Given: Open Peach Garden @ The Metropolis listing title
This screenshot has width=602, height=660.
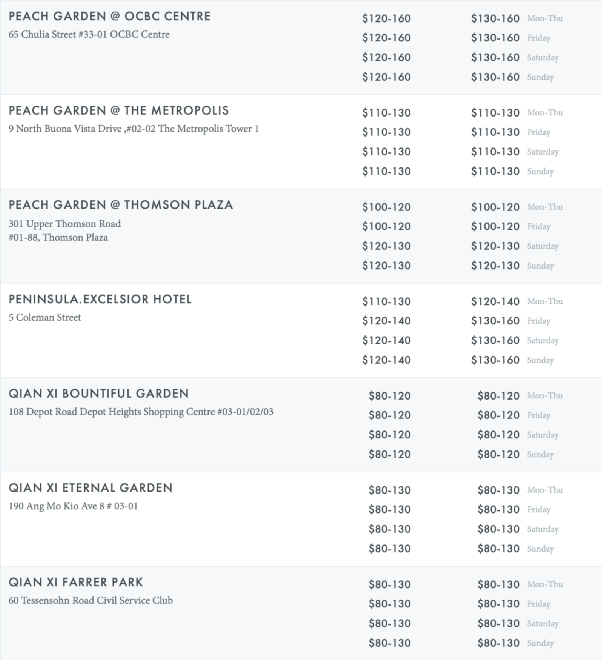Looking at the screenshot, I should coord(118,110).
